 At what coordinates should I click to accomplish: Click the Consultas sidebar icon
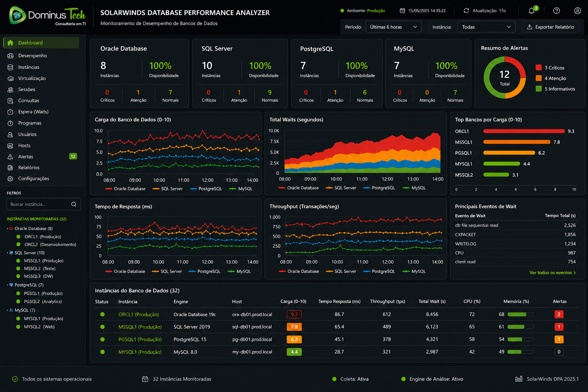[10, 101]
